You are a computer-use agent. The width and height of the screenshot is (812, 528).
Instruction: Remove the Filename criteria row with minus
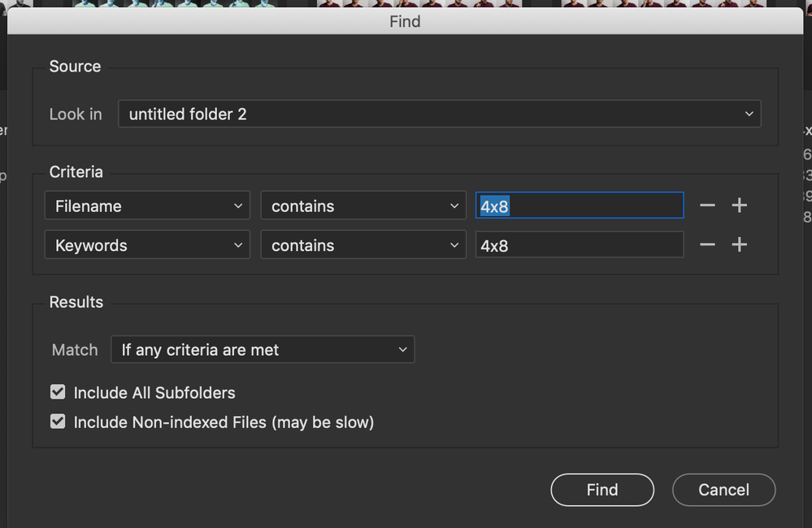707,206
